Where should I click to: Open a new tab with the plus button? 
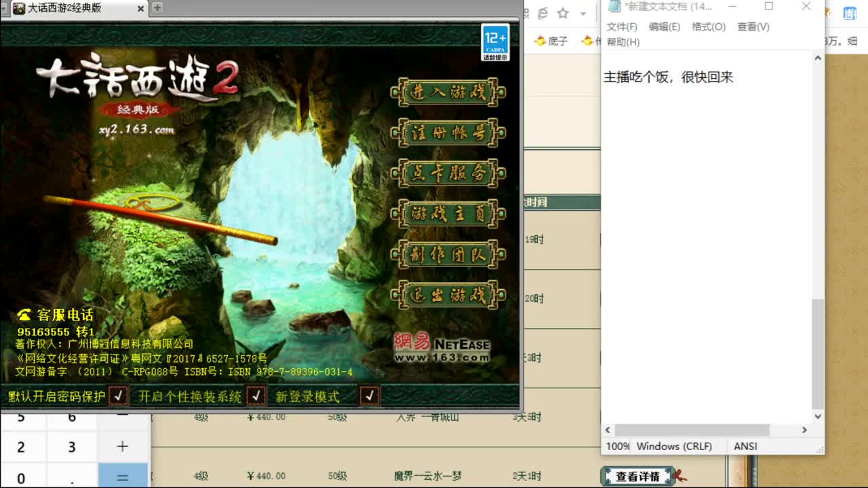pyautogui.click(x=157, y=7)
